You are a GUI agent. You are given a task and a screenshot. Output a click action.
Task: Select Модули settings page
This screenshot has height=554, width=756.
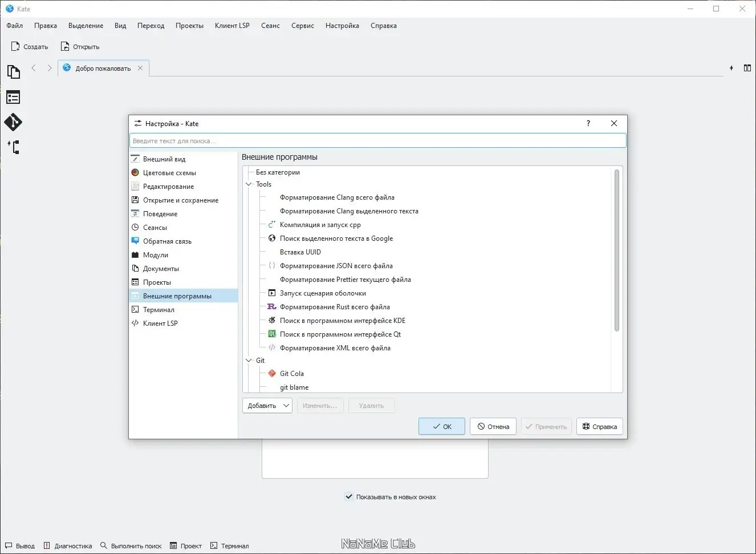(x=183, y=255)
